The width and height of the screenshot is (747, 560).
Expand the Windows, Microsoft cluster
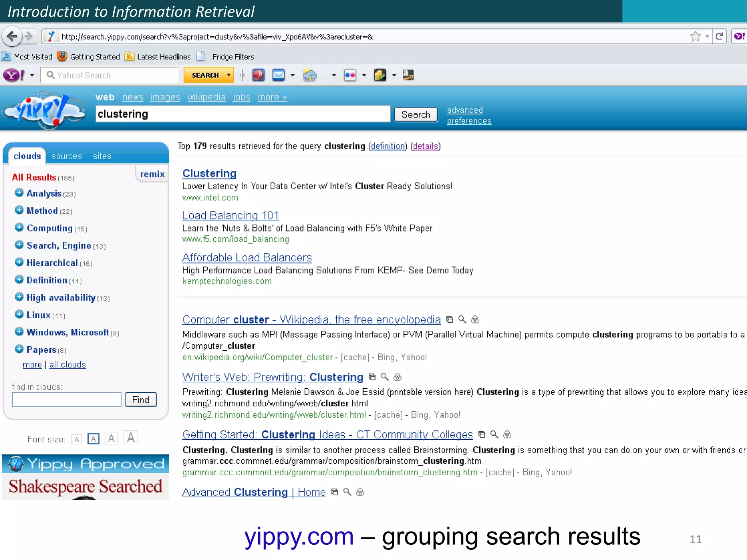tap(19, 332)
